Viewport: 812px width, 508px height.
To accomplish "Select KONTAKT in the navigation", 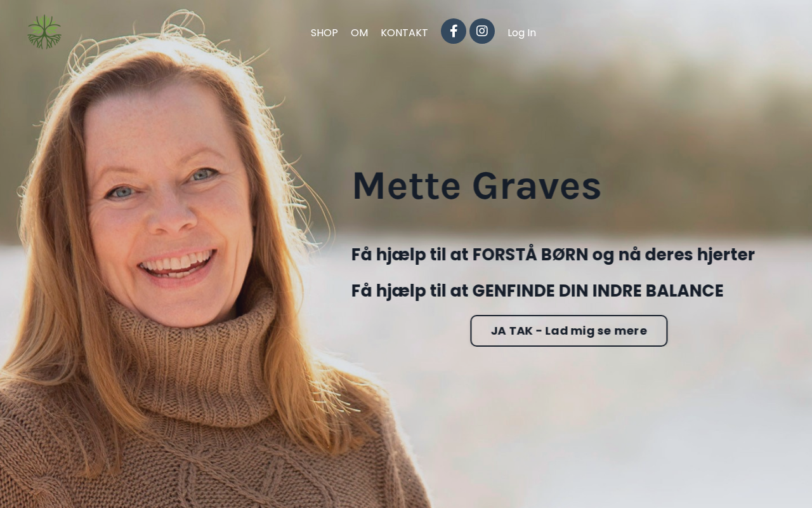I will coord(404,32).
